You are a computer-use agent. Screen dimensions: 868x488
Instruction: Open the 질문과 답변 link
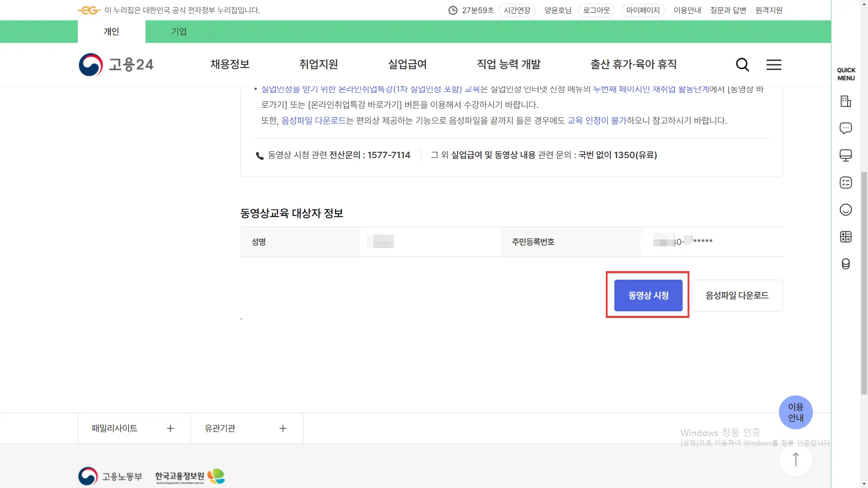(728, 10)
